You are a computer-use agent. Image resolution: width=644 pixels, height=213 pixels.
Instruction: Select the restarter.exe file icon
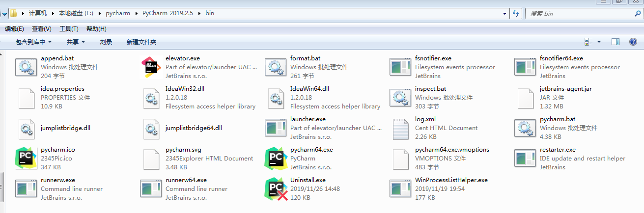[525, 159]
